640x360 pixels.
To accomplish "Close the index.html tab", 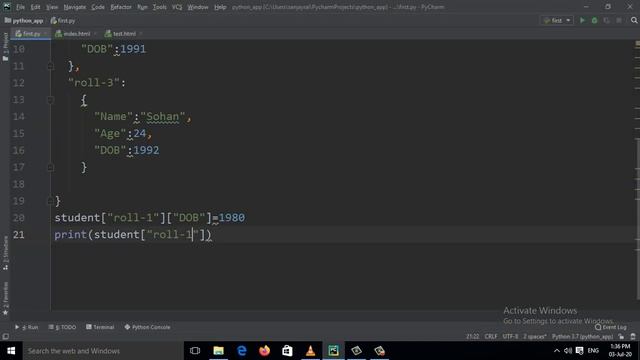I will click(x=96, y=34).
